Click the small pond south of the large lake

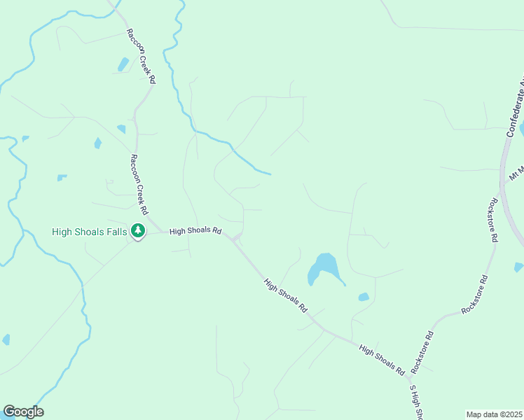(x=364, y=297)
